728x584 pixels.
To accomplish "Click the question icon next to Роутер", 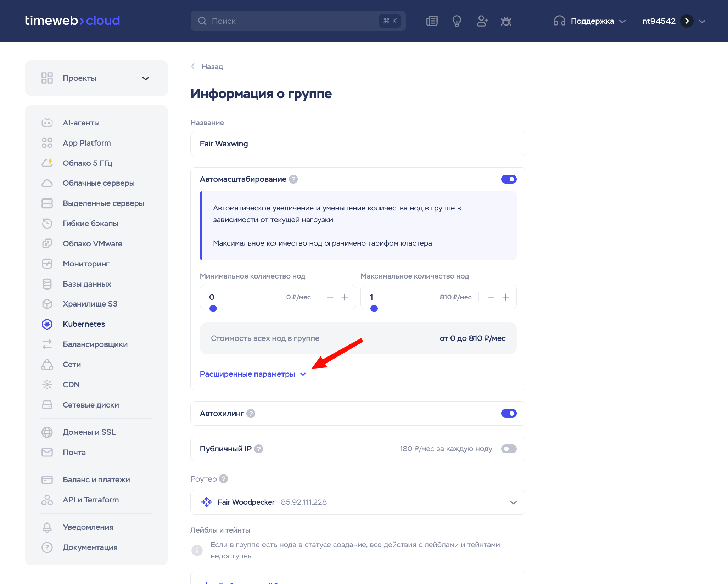I will (223, 479).
